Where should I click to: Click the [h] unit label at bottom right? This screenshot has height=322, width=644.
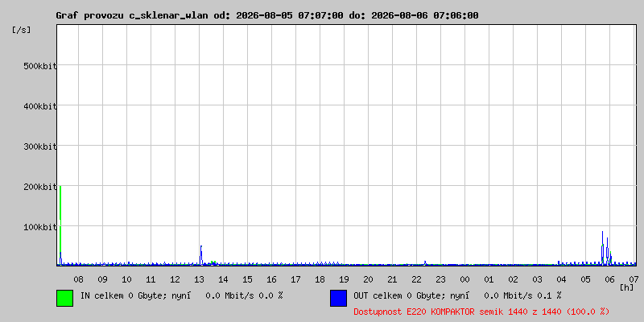click(627, 287)
